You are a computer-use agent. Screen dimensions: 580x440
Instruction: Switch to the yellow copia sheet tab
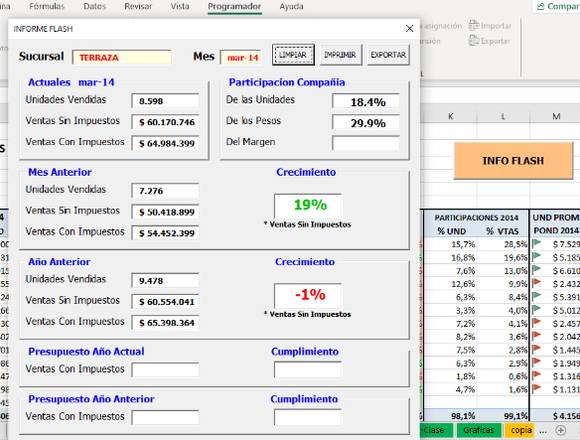click(520, 430)
